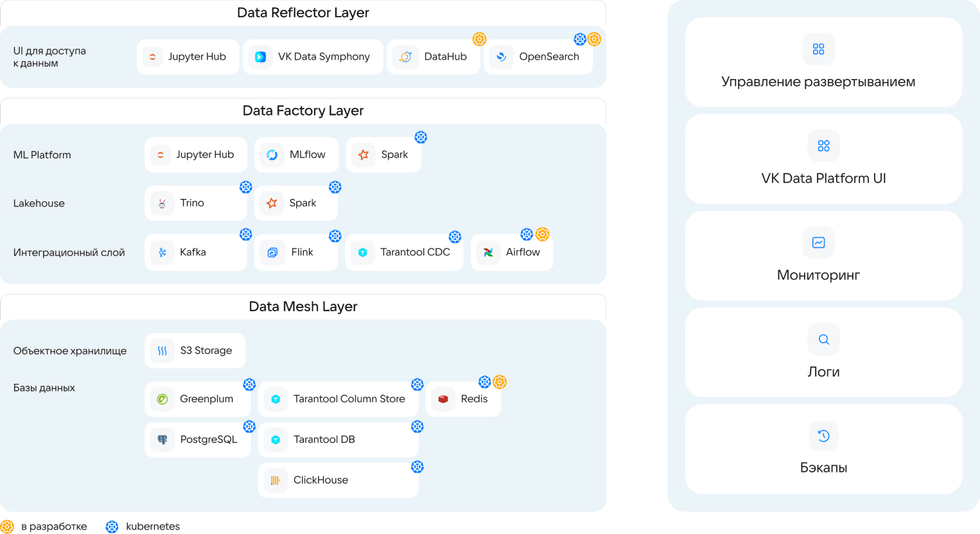The image size is (980, 534).
Task: Click the VK Data Platform UI icon
Action: 824,146
